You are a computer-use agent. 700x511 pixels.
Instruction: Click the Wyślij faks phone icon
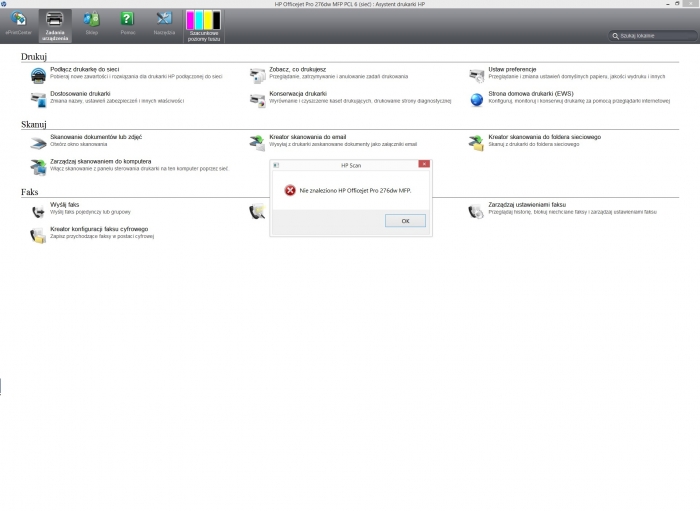38,211
